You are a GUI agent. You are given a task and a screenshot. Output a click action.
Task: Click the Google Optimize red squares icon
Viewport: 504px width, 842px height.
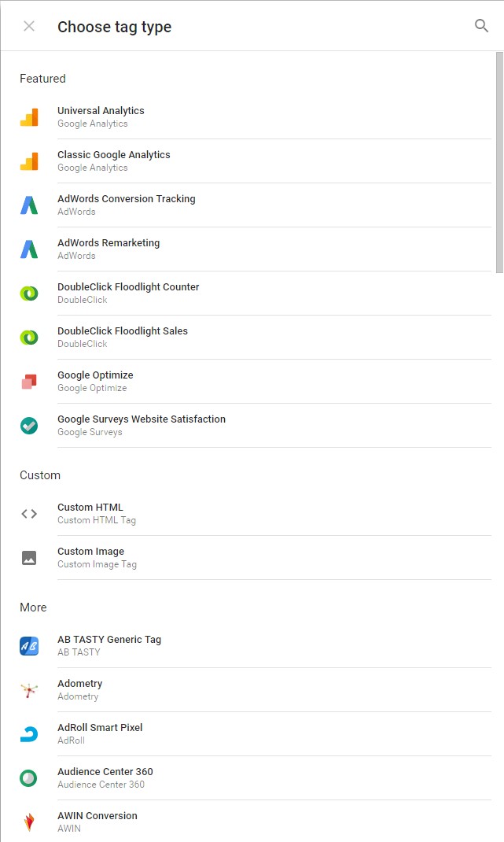29,382
